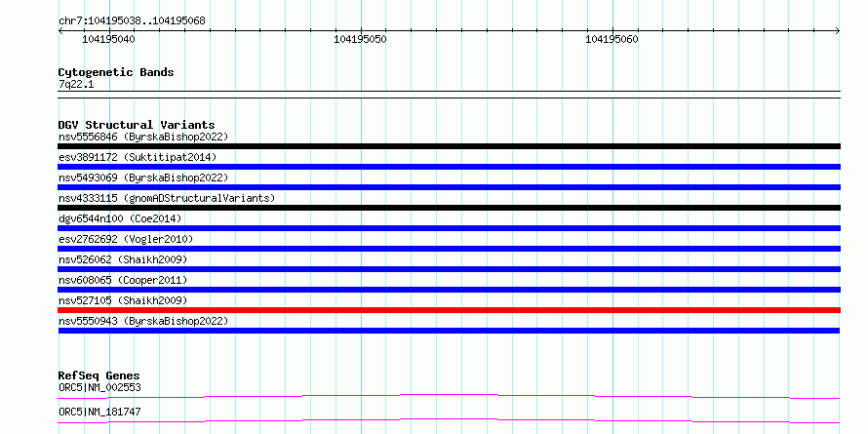Image resolution: width=868 pixels, height=434 pixels.
Task: Click the chr7:104195038..104195068 region label
Action: pos(132,21)
